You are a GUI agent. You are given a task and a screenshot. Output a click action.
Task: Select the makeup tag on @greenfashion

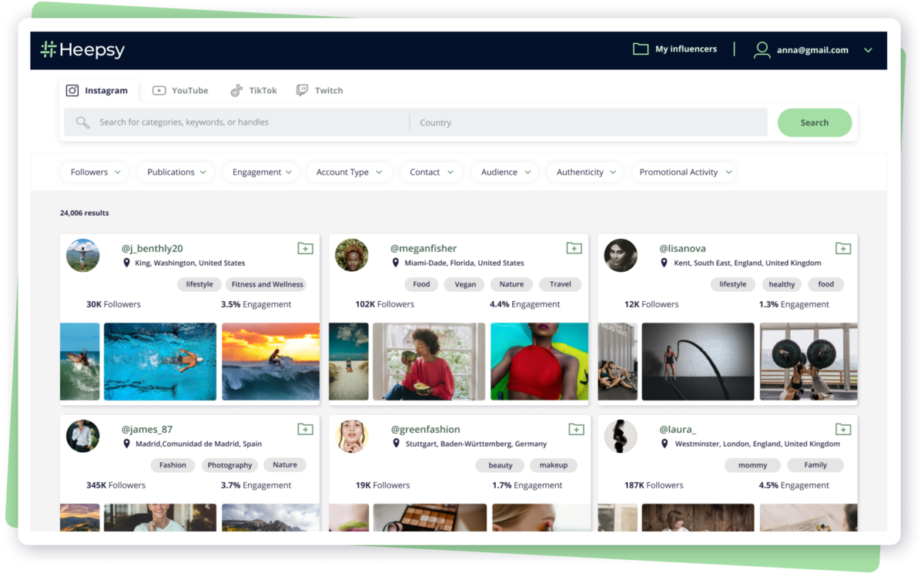[554, 465]
